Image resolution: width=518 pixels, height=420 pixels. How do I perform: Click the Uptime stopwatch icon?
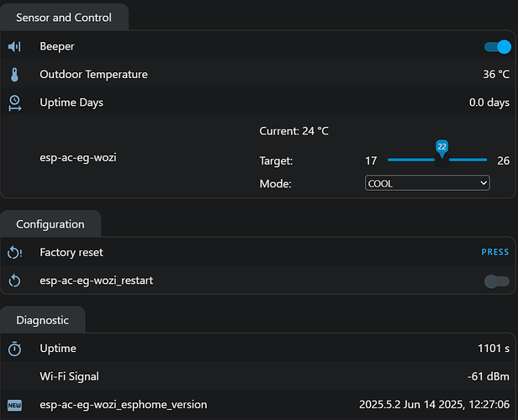[14, 349]
